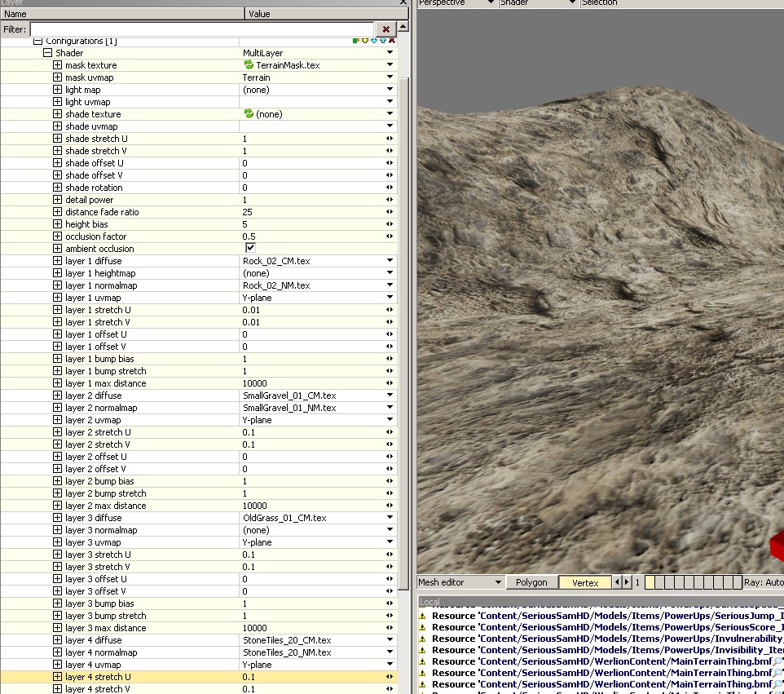Collapse the Shader tree node
Image resolution: width=784 pixels, height=694 pixels.
(x=47, y=53)
